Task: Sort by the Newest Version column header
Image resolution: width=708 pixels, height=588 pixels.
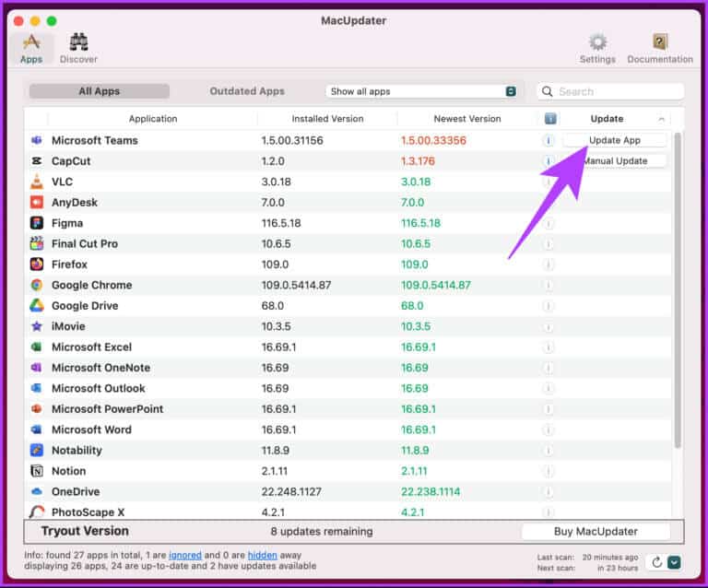Action: click(x=467, y=119)
